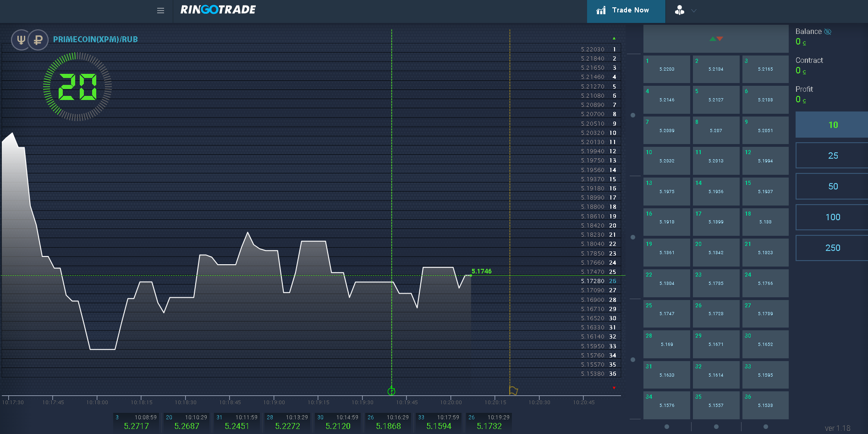Image resolution: width=868 pixels, height=434 pixels.
Task: Select the PRIMECOIN(XPM)/RUB pair title
Action: pyautogui.click(x=95, y=39)
